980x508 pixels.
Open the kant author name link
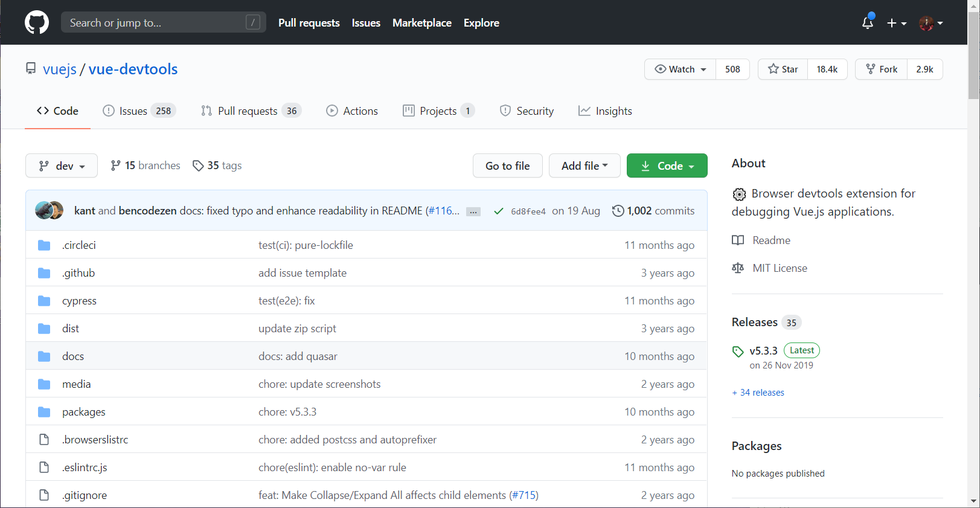[x=85, y=210]
